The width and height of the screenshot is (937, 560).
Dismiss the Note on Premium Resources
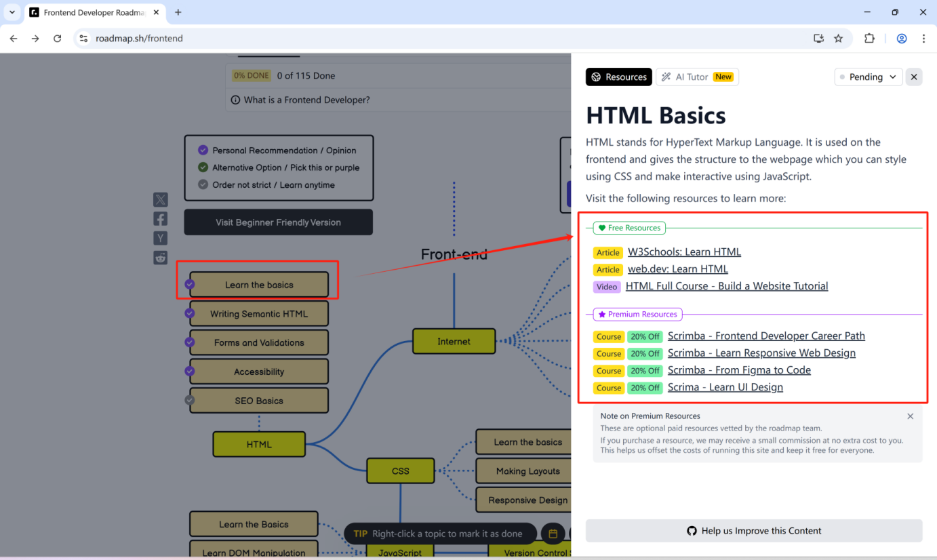911,416
